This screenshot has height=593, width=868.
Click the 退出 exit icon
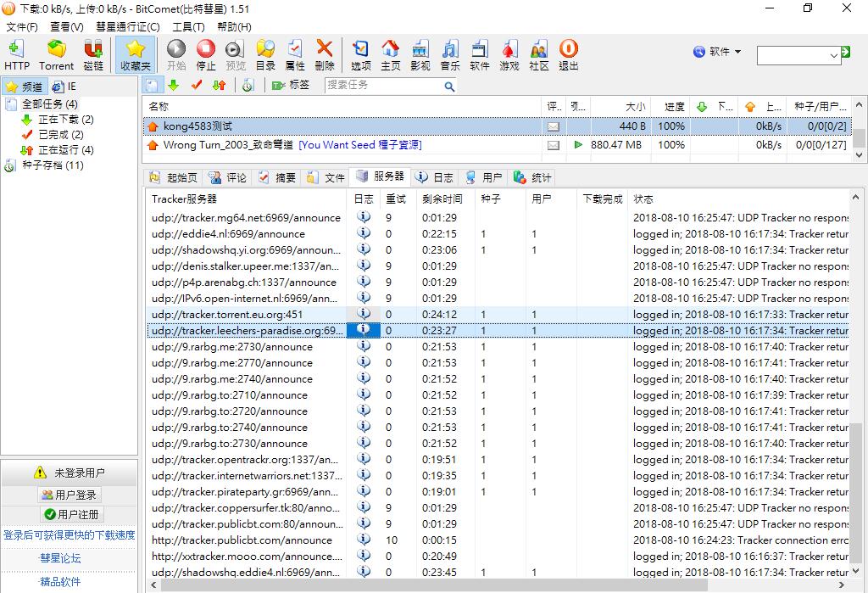(x=569, y=55)
